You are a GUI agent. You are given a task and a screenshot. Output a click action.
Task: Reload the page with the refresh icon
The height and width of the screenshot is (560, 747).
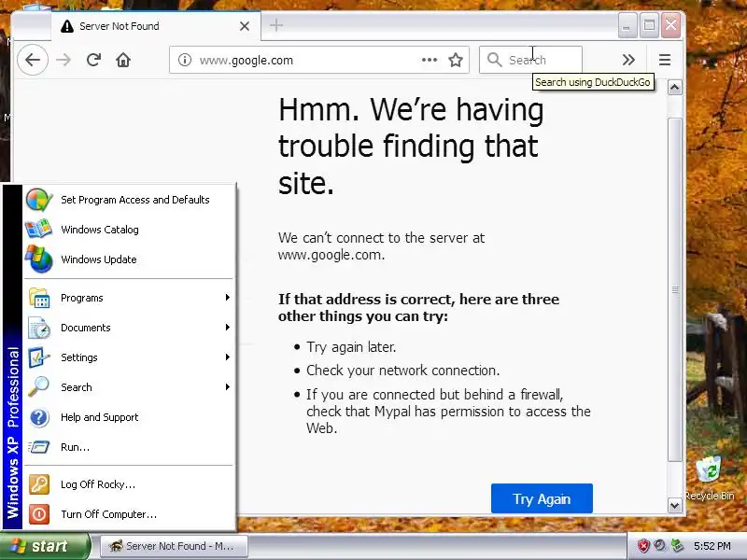(93, 60)
